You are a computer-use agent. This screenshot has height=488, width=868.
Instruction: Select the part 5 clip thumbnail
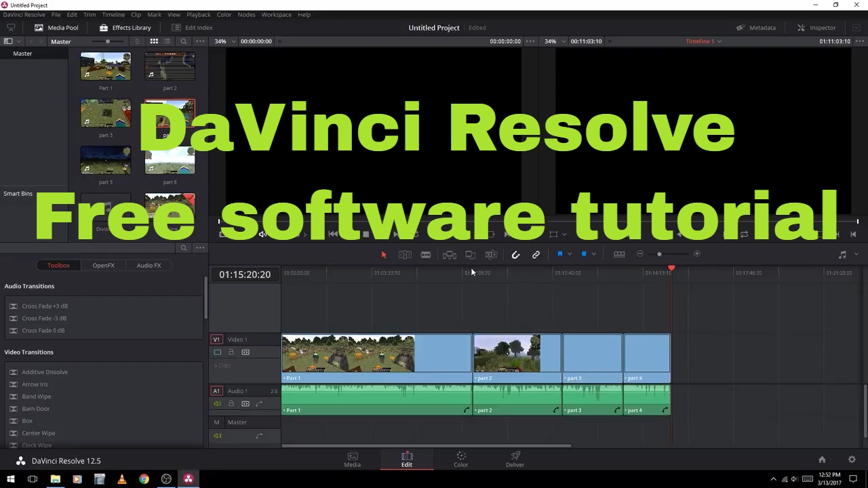click(105, 161)
